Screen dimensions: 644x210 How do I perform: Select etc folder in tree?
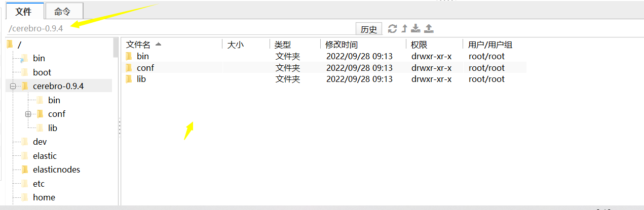39,184
